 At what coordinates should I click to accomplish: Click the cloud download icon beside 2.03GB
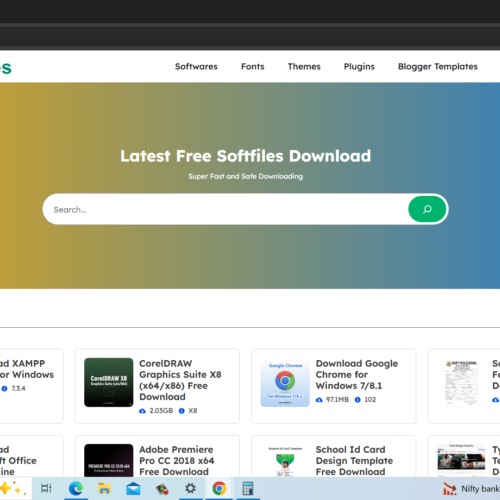click(x=142, y=411)
